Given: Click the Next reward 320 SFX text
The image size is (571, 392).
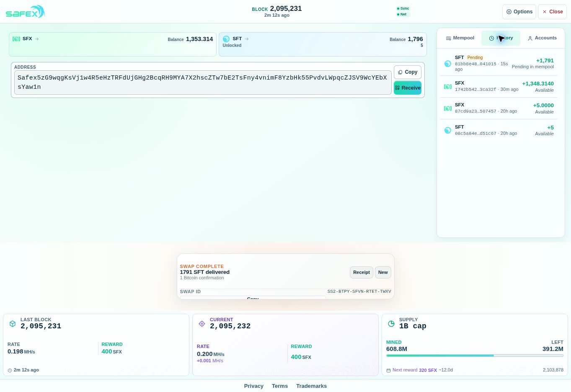Looking at the screenshot, I should 415,370.
